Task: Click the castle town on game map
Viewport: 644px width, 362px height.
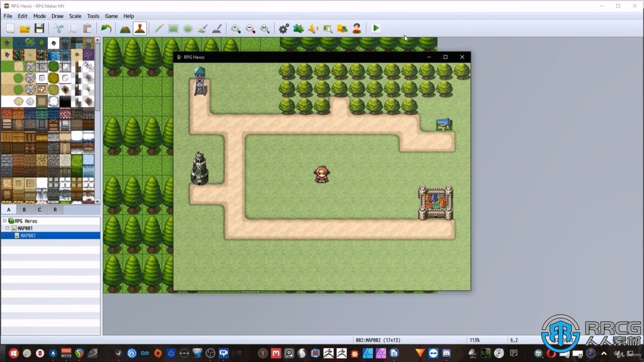Action: [436, 203]
